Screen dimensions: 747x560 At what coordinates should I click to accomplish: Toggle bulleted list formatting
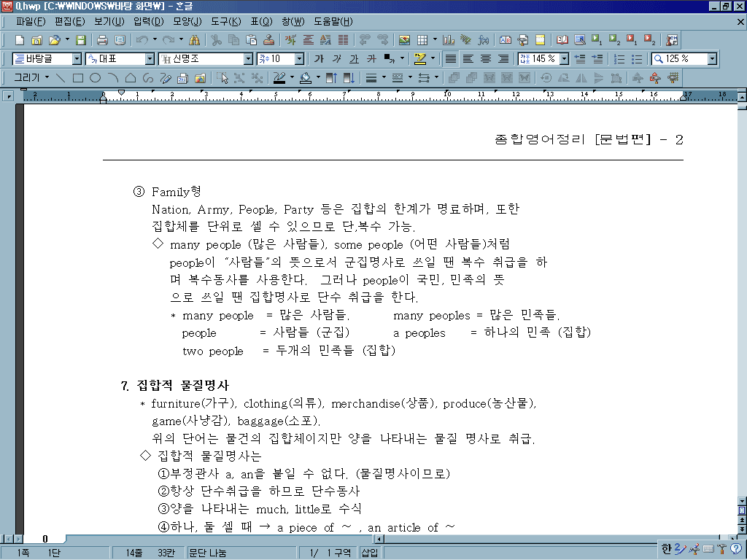point(637,58)
